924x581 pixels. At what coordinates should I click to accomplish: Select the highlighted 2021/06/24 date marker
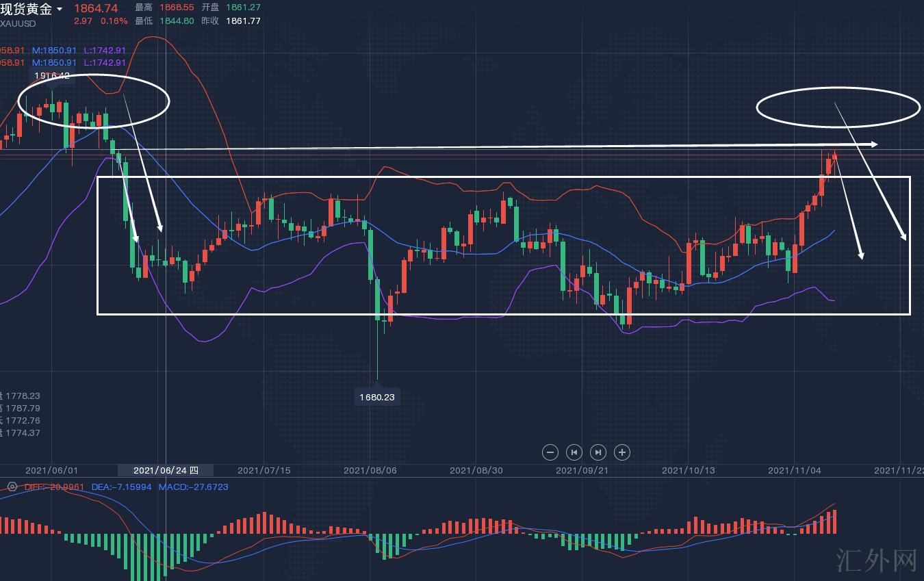(x=166, y=470)
